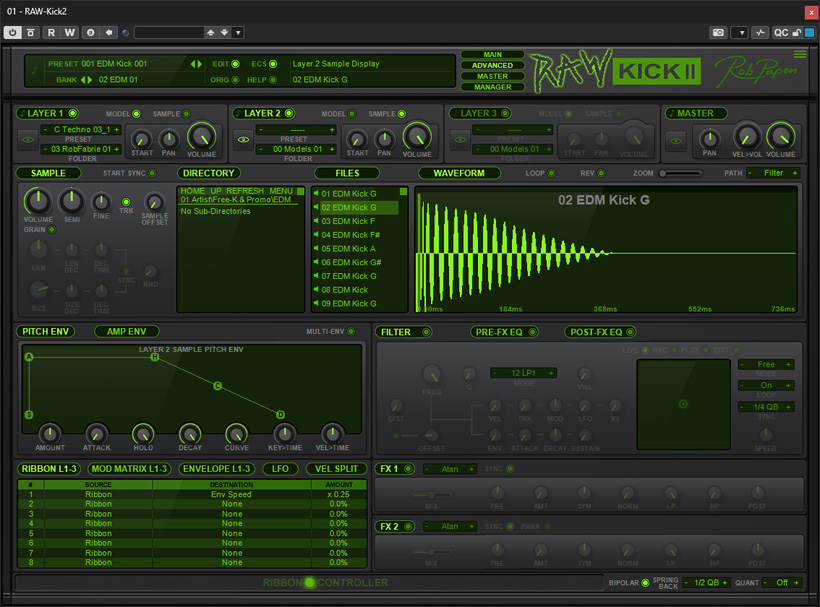This screenshot has width=820, height=607.
Task: Open the LFO tab
Action: (x=280, y=469)
